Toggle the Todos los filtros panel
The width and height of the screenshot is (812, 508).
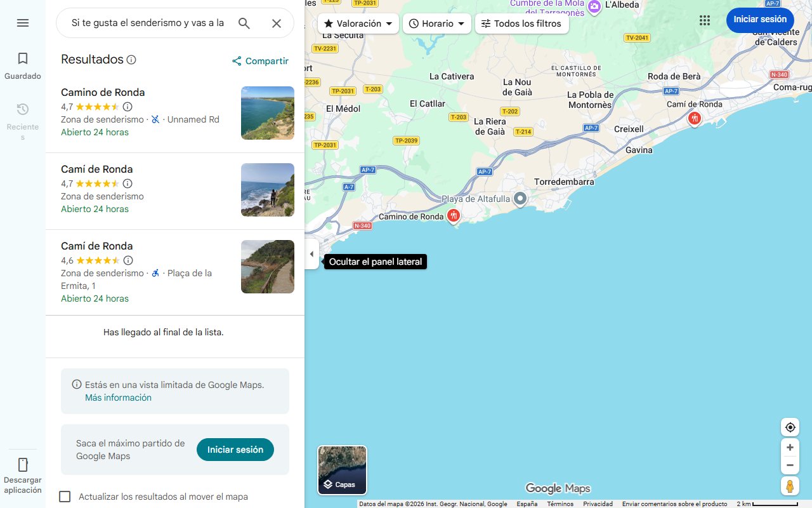point(523,23)
